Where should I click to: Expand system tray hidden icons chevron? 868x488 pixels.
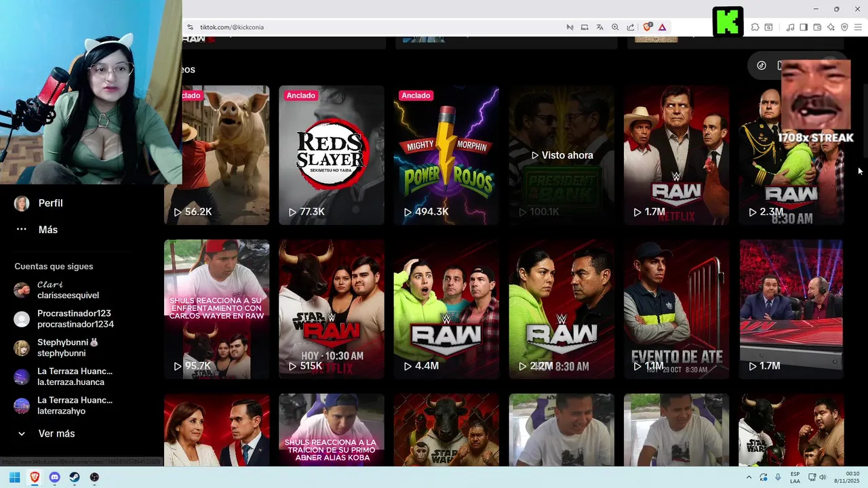pyautogui.click(x=749, y=477)
